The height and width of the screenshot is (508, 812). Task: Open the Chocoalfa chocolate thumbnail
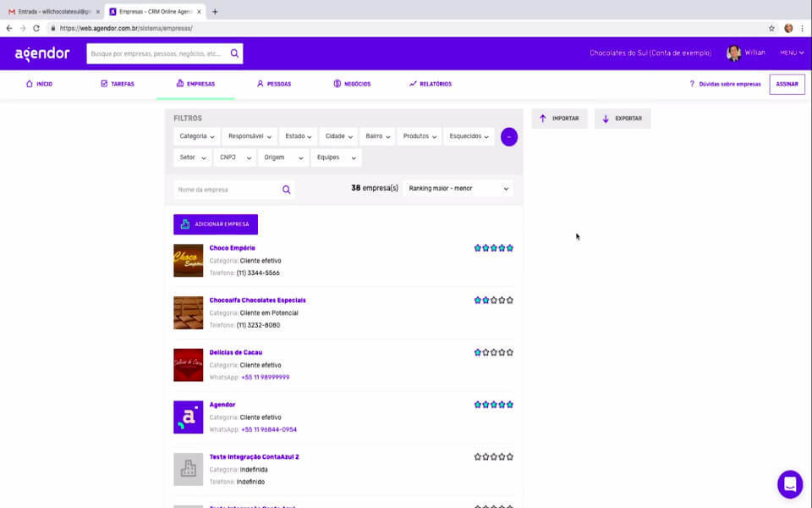(x=188, y=312)
